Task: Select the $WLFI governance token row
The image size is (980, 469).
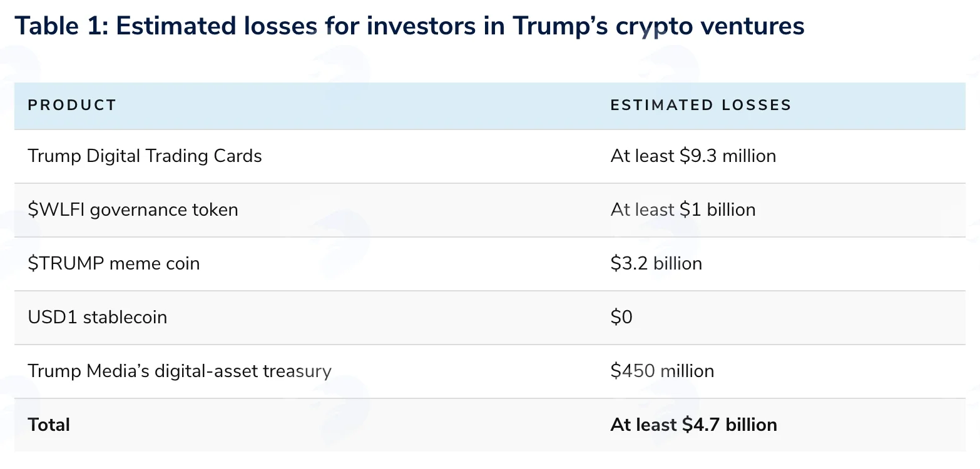Action: (490, 210)
